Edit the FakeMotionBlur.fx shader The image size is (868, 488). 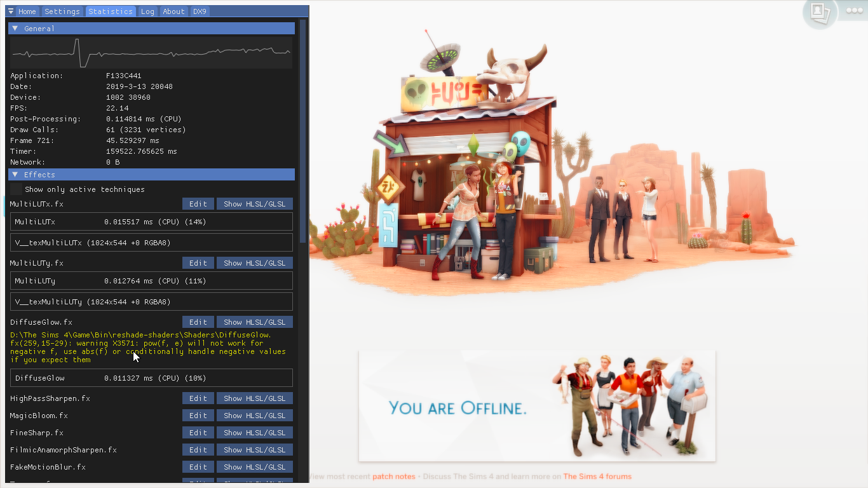pyautogui.click(x=198, y=467)
